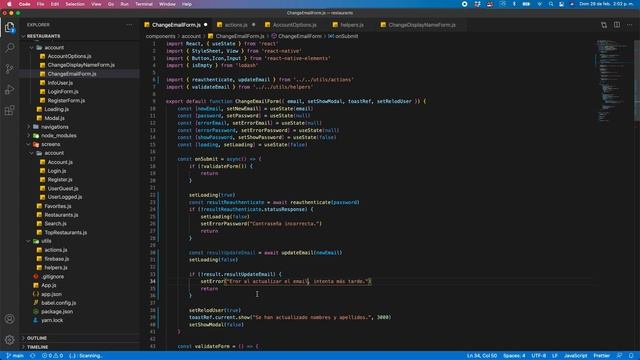Click the feedback icon in status bar
Screen dimensions: 640x360
pos(619,356)
